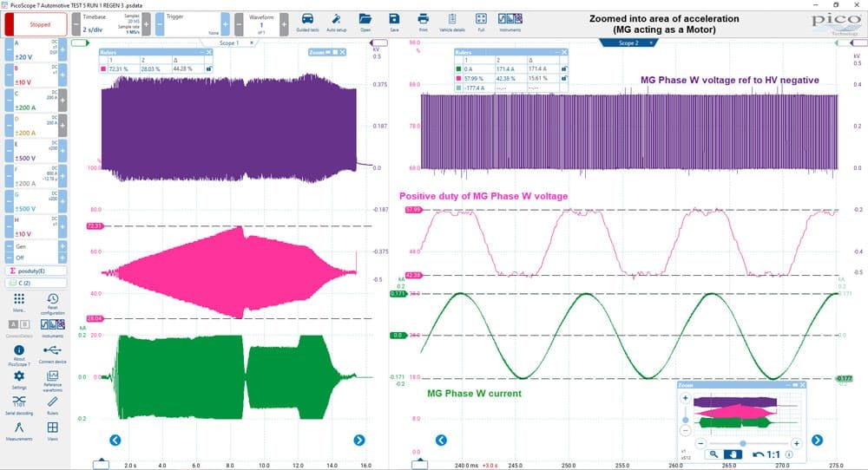Screen dimensions: 868x470
Task: Open the posduty(E) math channel options
Action: 36,271
